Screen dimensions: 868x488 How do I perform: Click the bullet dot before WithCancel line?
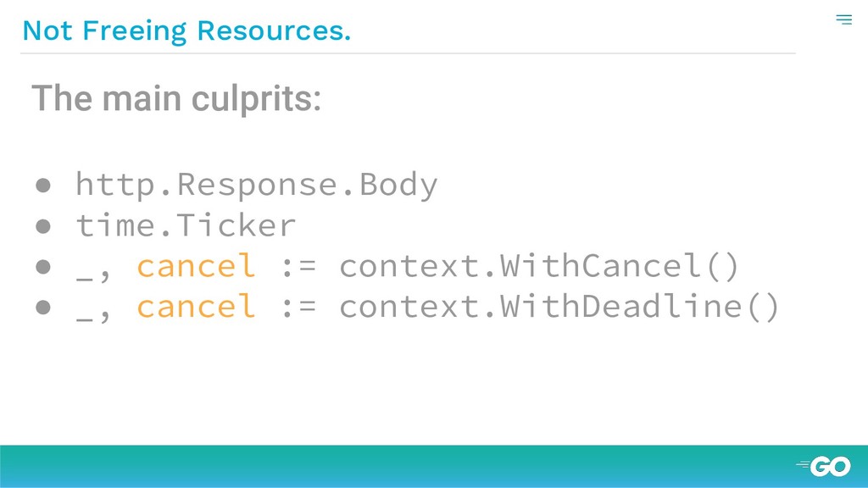[x=43, y=267]
